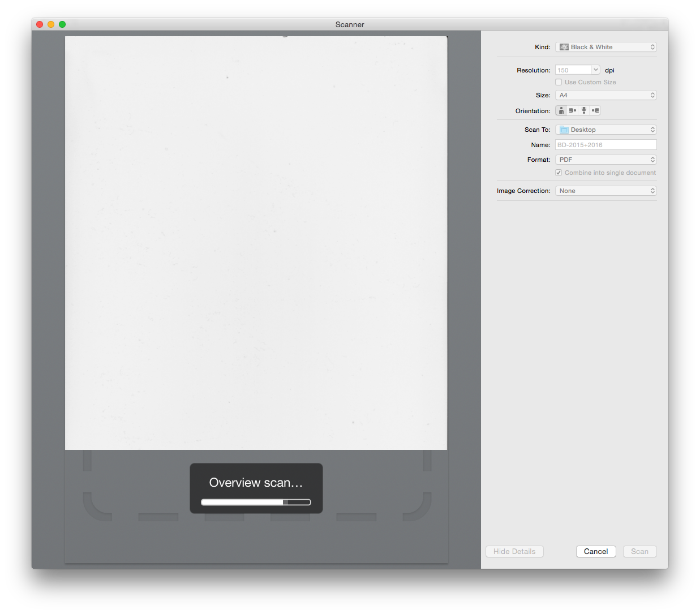Click the scanned page preview image
This screenshot has width=700, height=614.
[x=256, y=243]
